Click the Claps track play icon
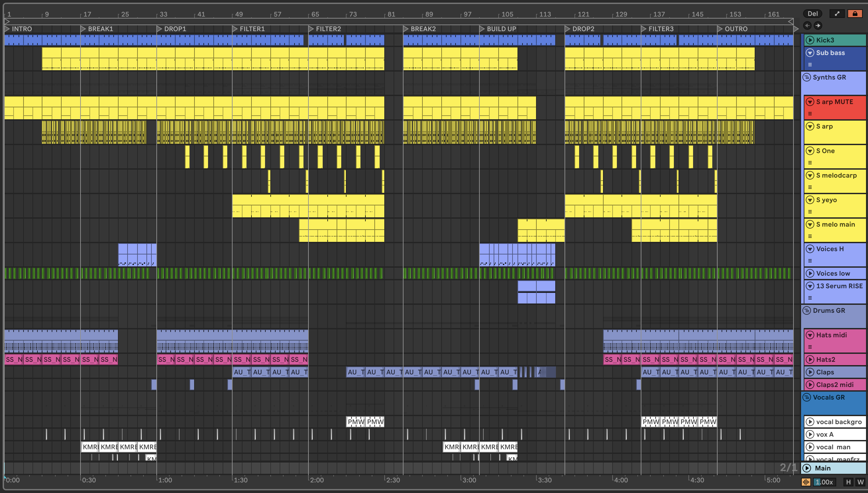The image size is (868, 493). 810,372
